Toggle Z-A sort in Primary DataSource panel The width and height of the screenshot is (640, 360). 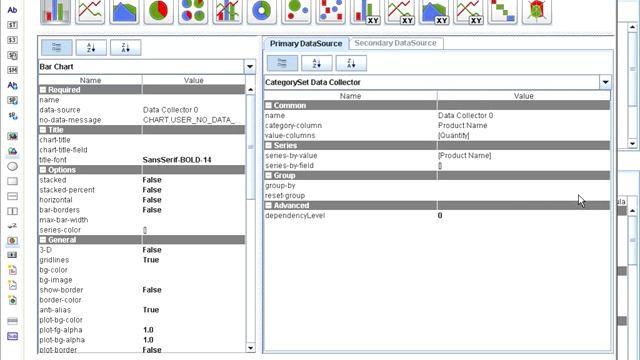(x=351, y=63)
